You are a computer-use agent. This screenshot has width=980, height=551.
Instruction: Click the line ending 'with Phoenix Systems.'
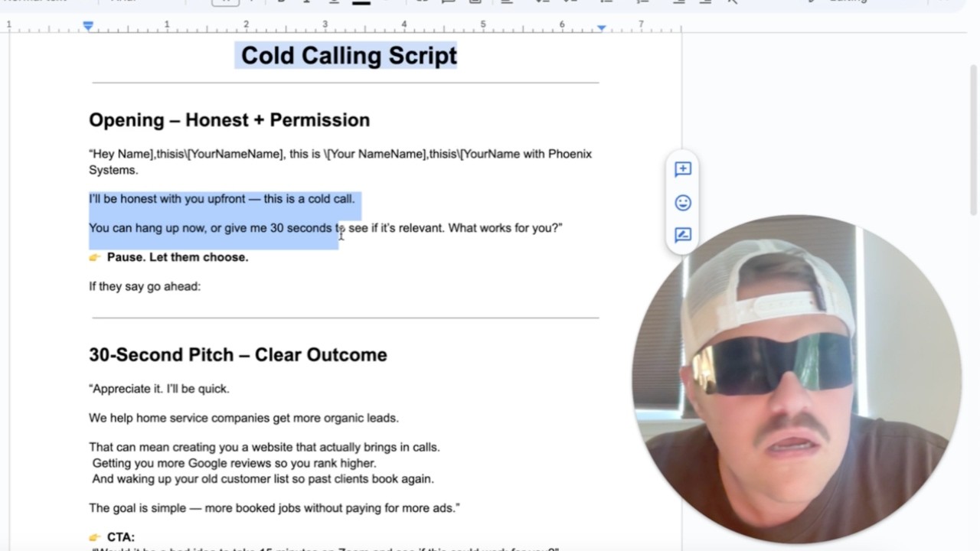tap(340, 161)
